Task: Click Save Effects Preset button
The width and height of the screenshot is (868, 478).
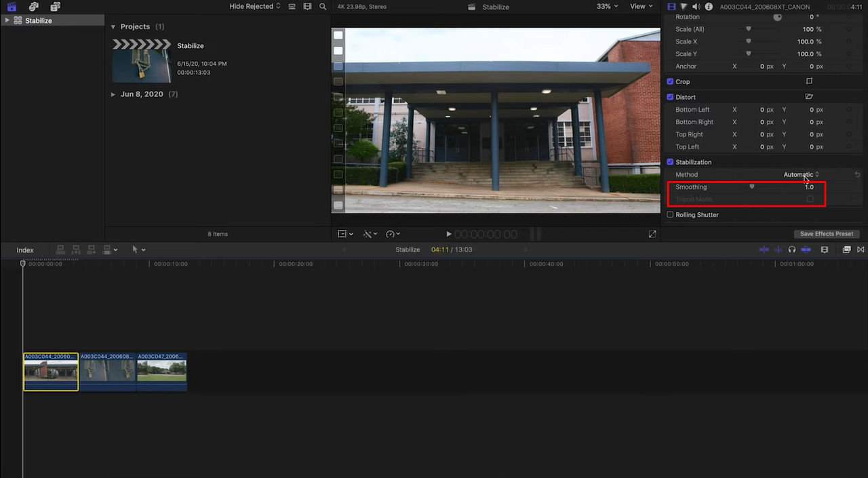Action: pos(827,234)
